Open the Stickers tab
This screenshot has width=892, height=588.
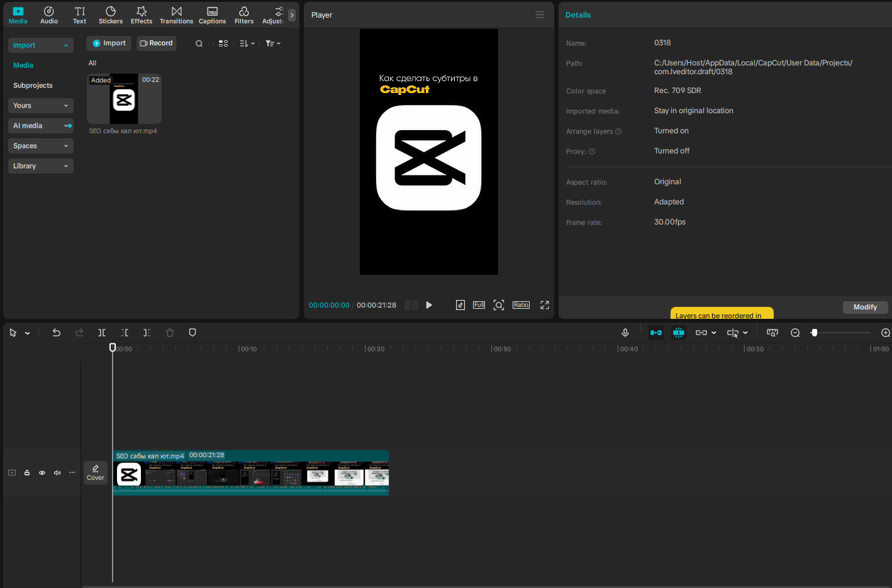click(111, 15)
